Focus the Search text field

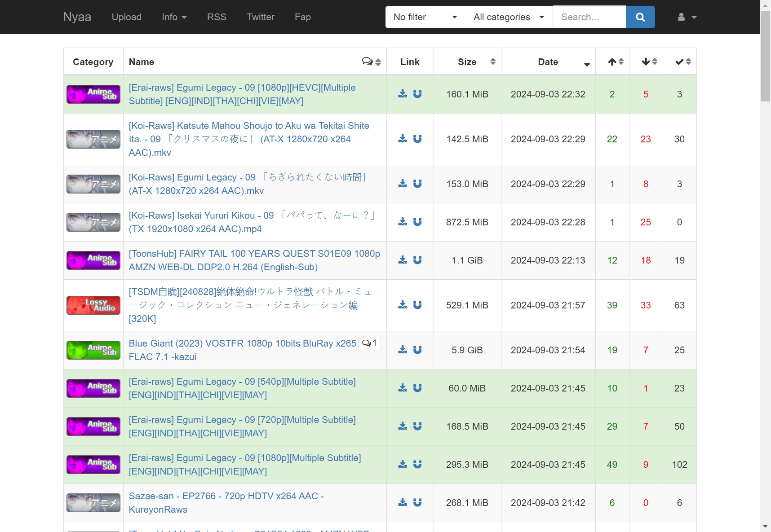589,17
